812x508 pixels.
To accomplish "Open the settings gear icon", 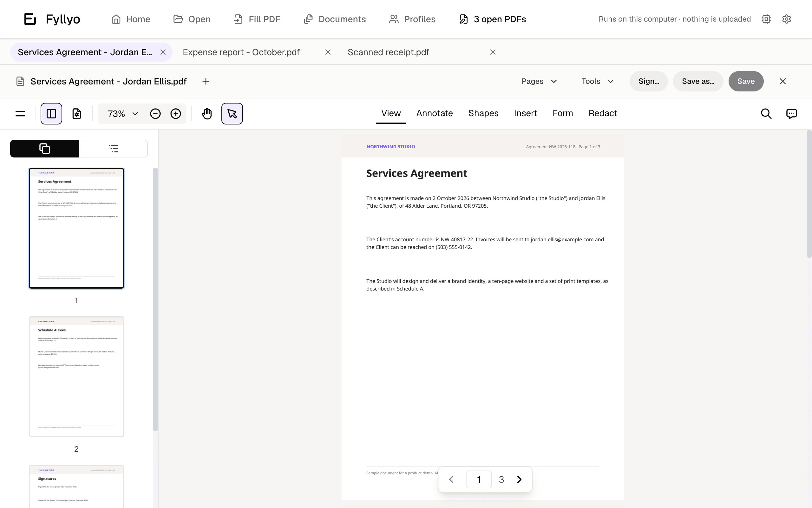I will tap(787, 19).
